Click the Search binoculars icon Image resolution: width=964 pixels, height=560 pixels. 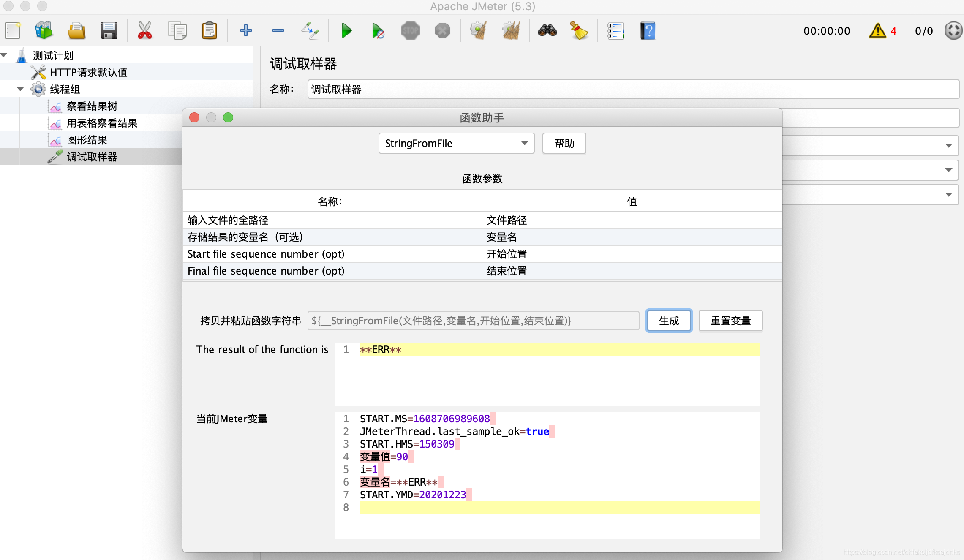pyautogui.click(x=547, y=31)
